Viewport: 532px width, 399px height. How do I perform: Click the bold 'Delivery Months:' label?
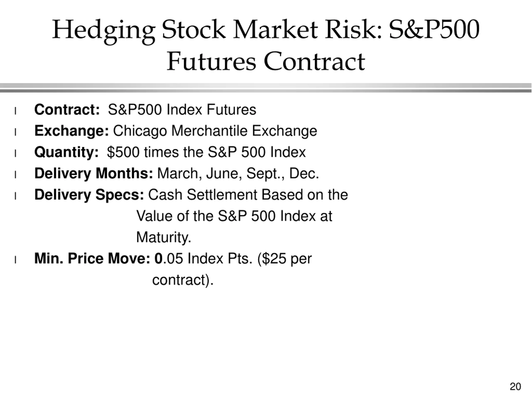pyautogui.click(x=94, y=173)
